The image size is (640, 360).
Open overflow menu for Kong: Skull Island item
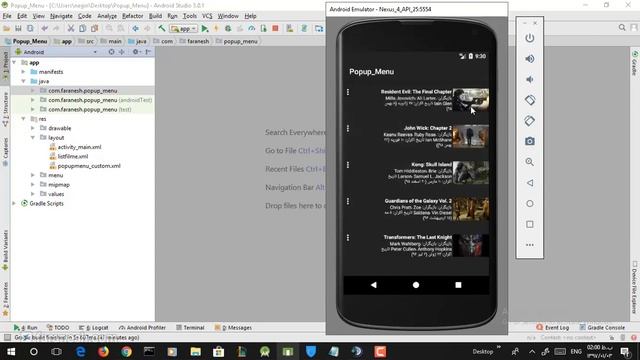click(348, 165)
